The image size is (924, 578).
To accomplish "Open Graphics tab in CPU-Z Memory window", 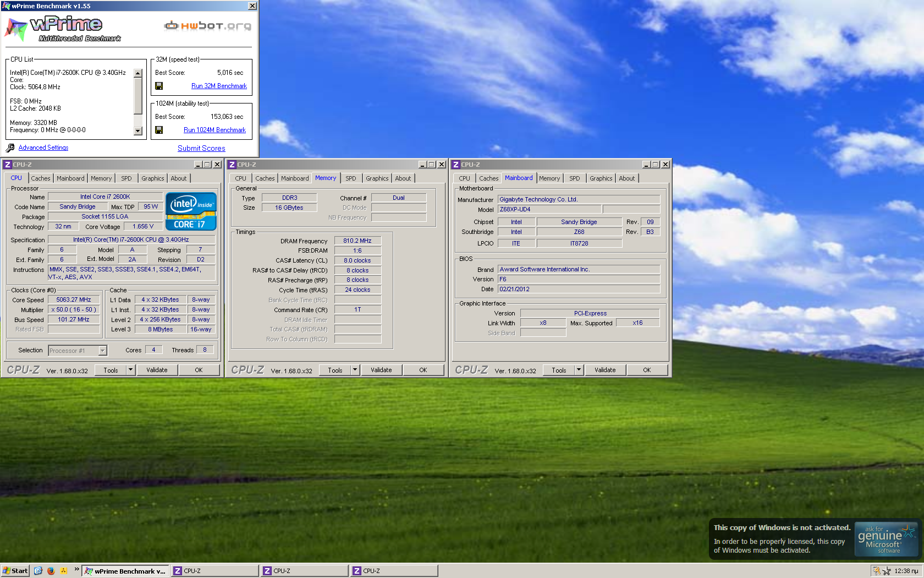I will click(x=377, y=178).
